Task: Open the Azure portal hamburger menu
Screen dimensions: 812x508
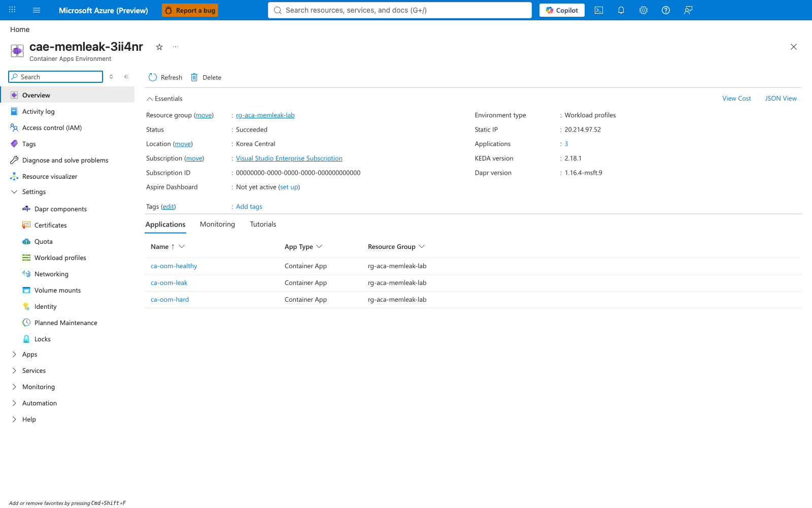Action: (x=37, y=10)
